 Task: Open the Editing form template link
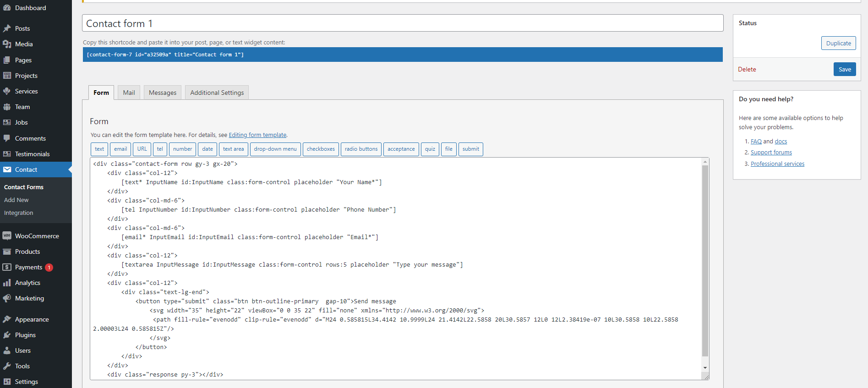[257, 135]
